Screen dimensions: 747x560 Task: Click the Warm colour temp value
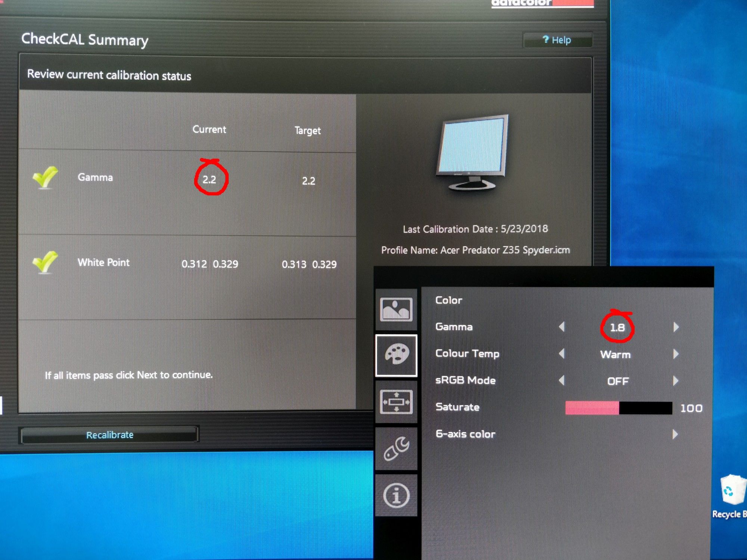(x=616, y=355)
